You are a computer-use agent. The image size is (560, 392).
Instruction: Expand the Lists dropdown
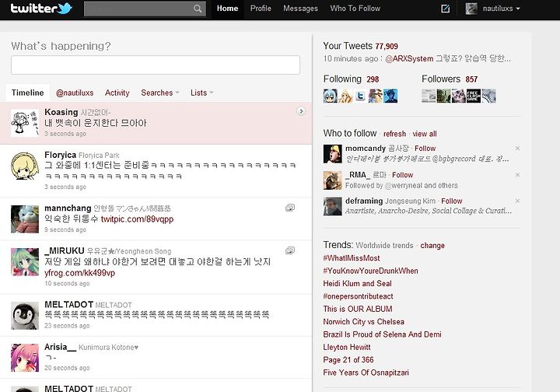tap(201, 93)
